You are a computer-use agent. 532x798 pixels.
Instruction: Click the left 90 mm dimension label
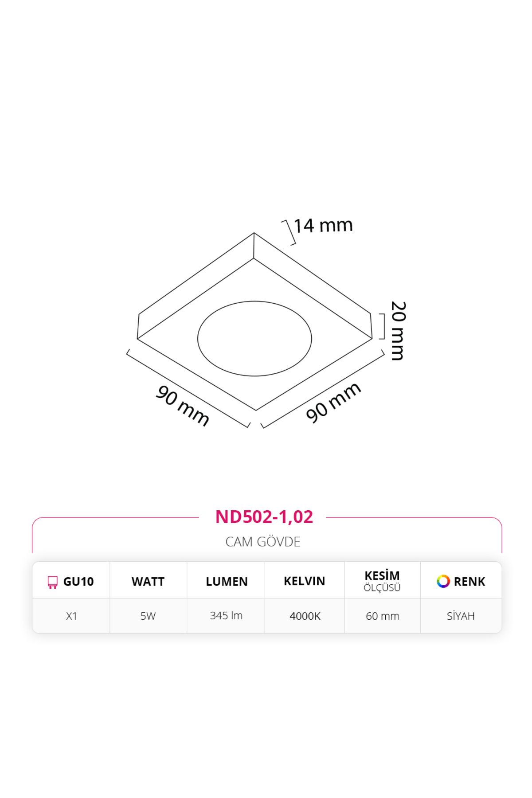pos(182,406)
